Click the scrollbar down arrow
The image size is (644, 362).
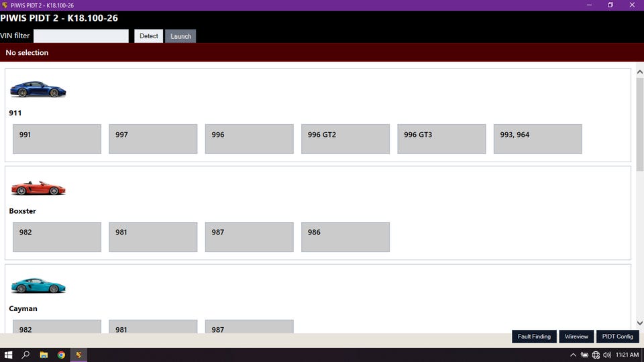point(640,323)
